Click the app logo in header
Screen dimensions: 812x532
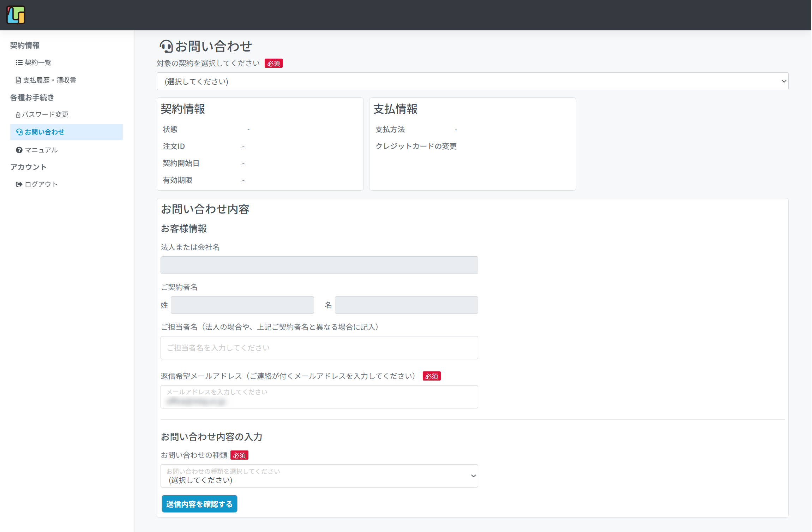[x=16, y=15]
